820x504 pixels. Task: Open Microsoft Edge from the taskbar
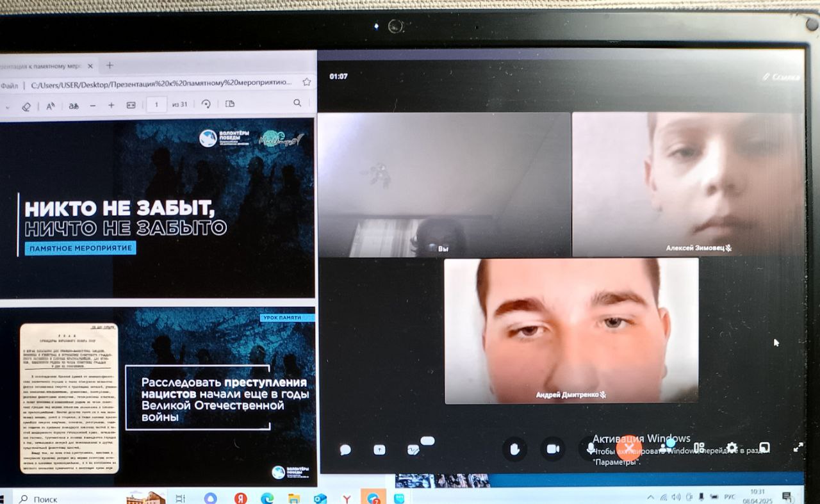pyautogui.click(x=267, y=498)
